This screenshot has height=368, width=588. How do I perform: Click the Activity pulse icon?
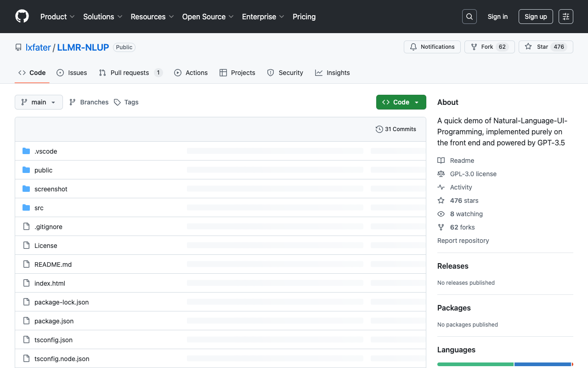tap(441, 187)
